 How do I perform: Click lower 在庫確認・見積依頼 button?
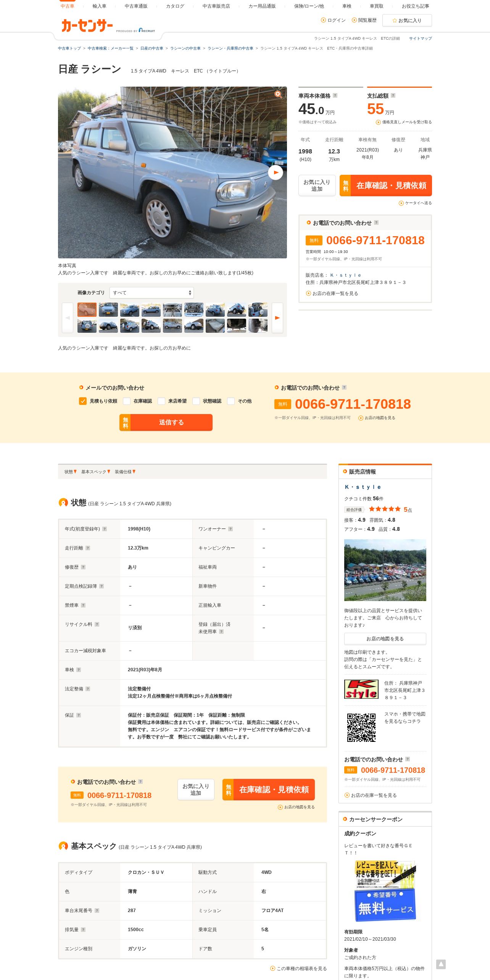point(269,790)
